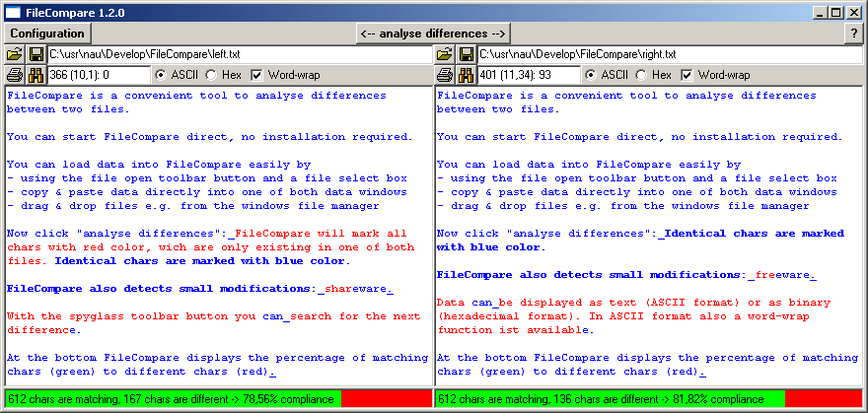The height and width of the screenshot is (413, 868).
Task: Click the analyse differences button
Action: (433, 34)
